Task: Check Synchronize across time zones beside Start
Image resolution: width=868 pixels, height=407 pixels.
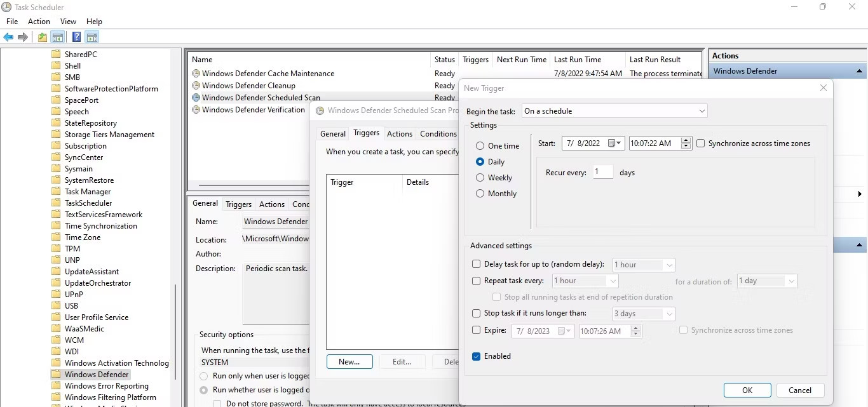Action: click(700, 143)
